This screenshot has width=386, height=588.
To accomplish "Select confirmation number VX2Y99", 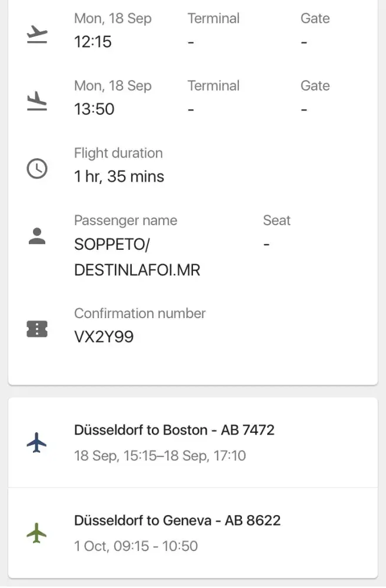I will click(x=104, y=337).
